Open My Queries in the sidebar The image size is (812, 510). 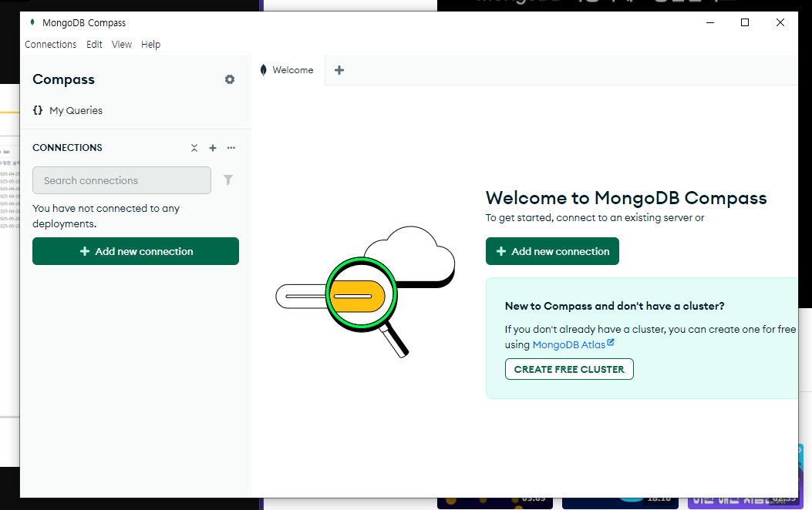click(76, 110)
